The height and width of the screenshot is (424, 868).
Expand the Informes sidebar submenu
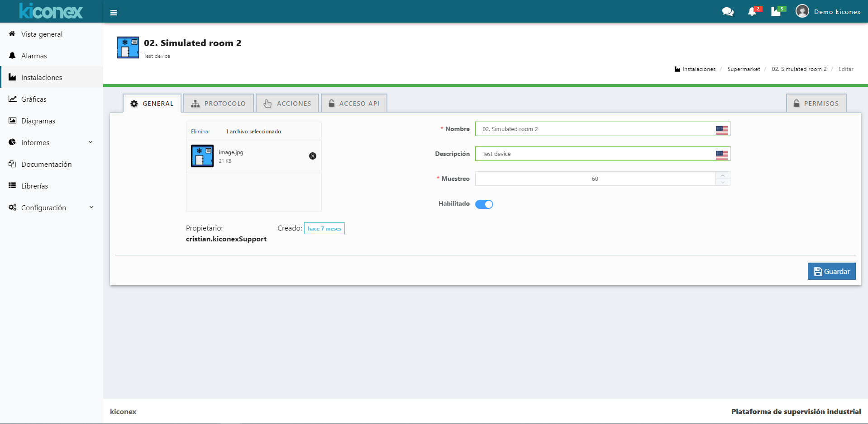pos(91,142)
